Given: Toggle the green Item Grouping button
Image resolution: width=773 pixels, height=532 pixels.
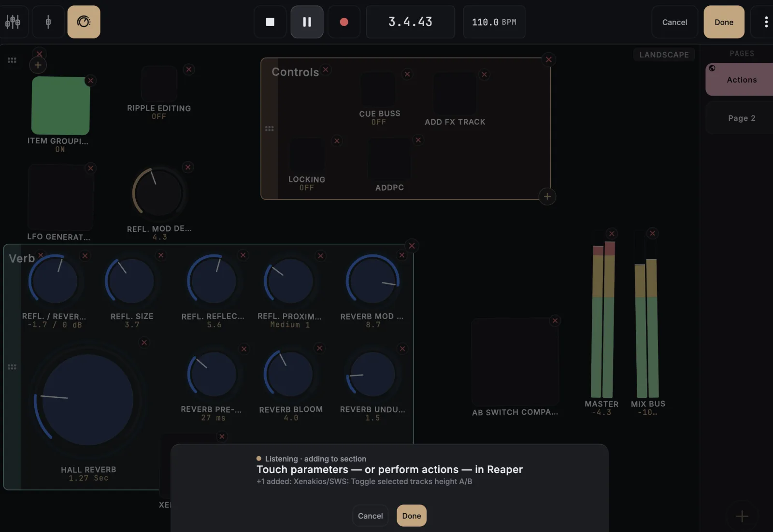Looking at the screenshot, I should click(x=60, y=105).
